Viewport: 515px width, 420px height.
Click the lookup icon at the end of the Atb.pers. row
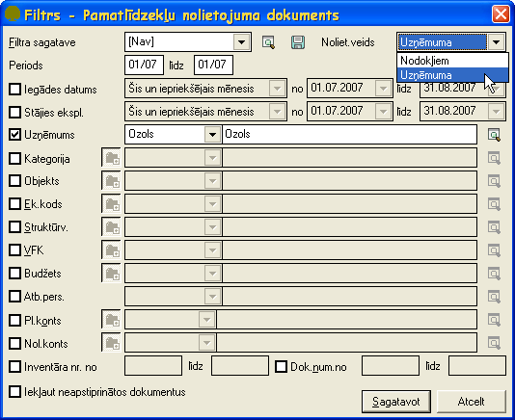coord(494,297)
